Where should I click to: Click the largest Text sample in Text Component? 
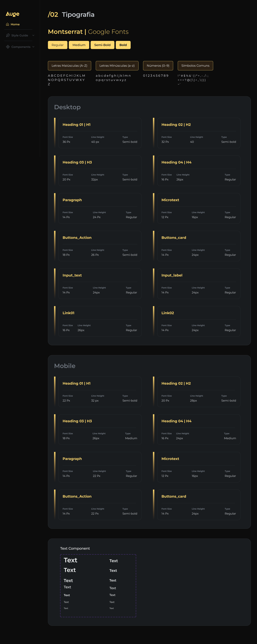pos(70,560)
